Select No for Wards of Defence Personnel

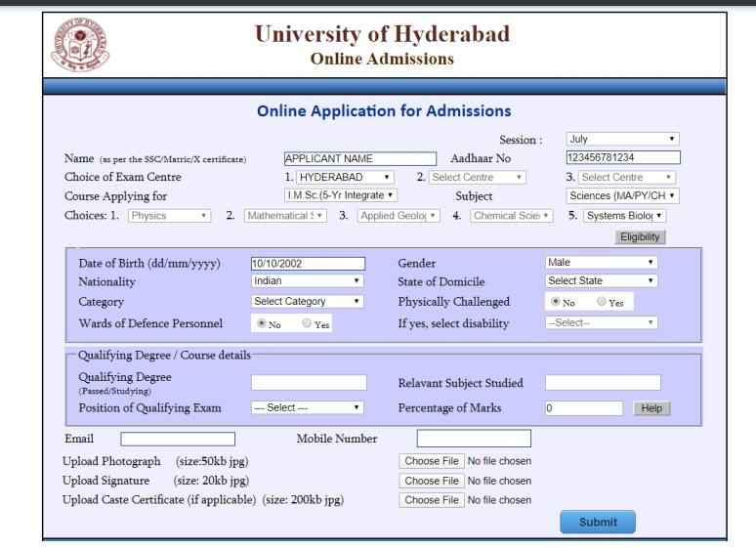coord(262,323)
